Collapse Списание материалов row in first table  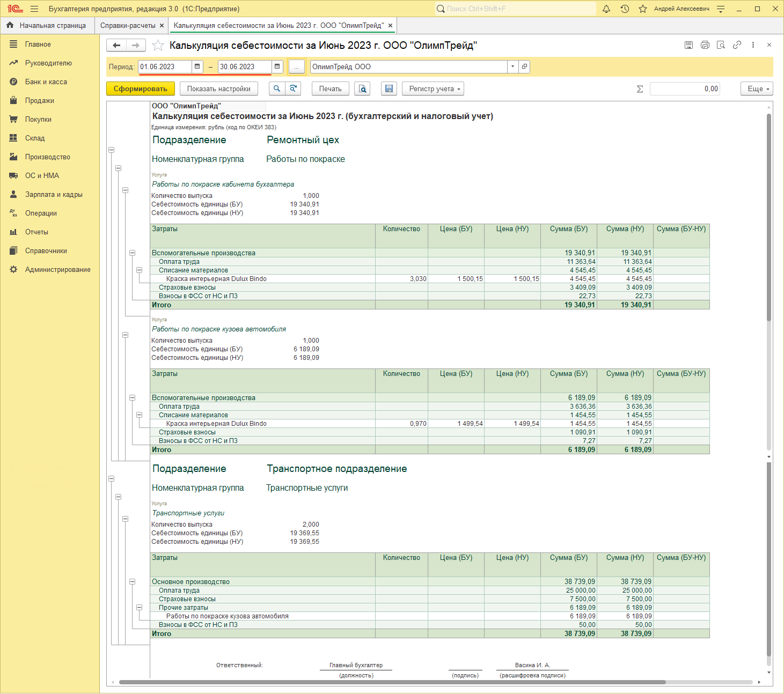click(140, 270)
